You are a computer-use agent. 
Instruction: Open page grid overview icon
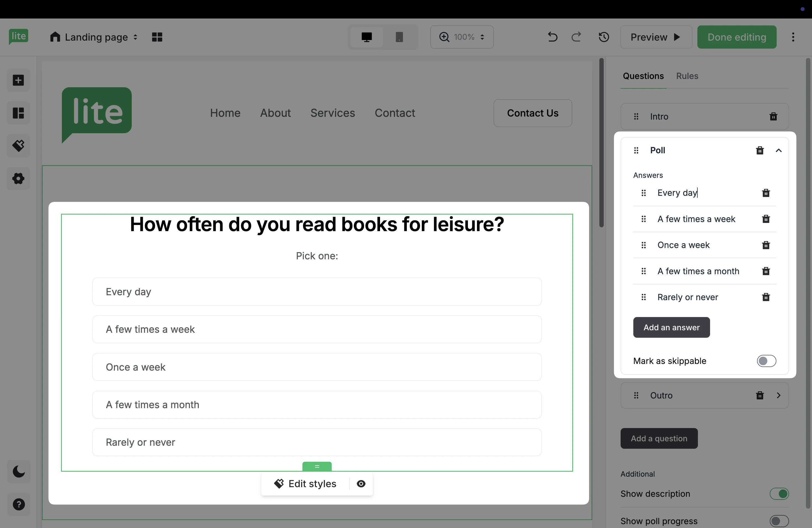click(x=157, y=37)
